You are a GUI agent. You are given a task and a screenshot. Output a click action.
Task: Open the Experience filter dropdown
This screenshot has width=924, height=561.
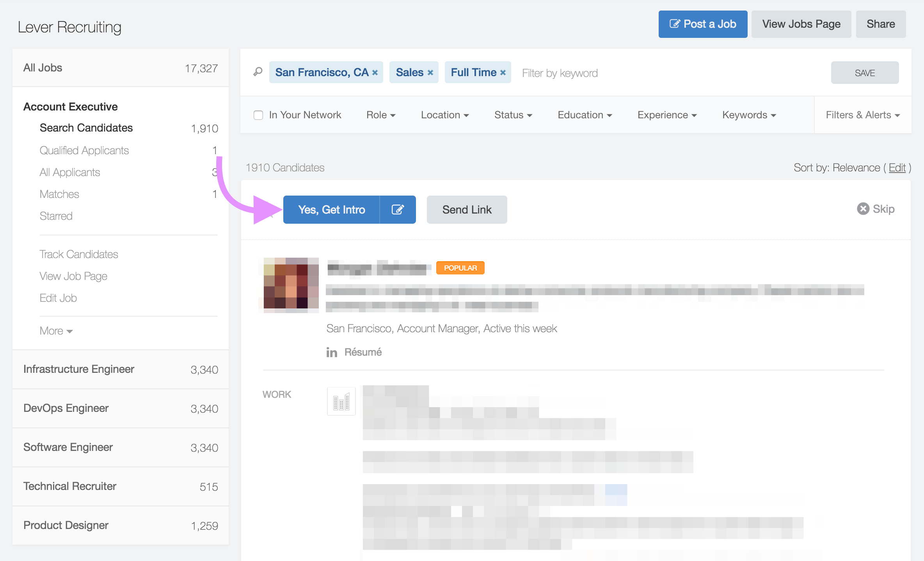(x=667, y=115)
